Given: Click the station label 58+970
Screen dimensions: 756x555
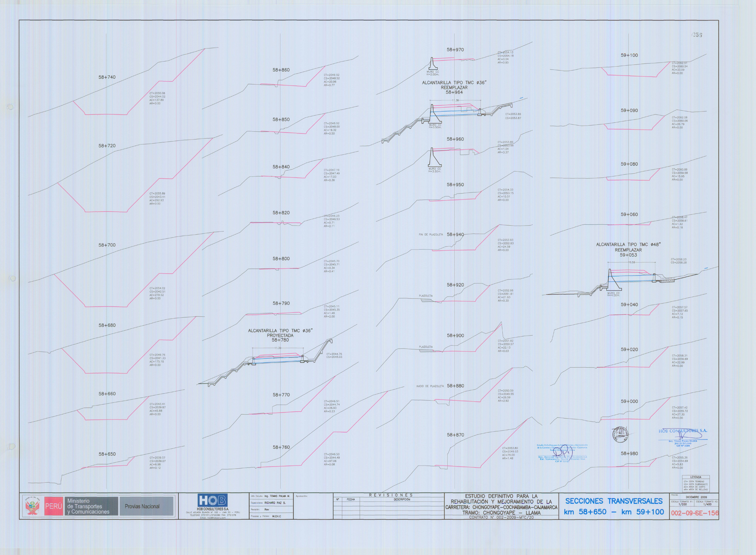Looking at the screenshot, I should [455, 50].
